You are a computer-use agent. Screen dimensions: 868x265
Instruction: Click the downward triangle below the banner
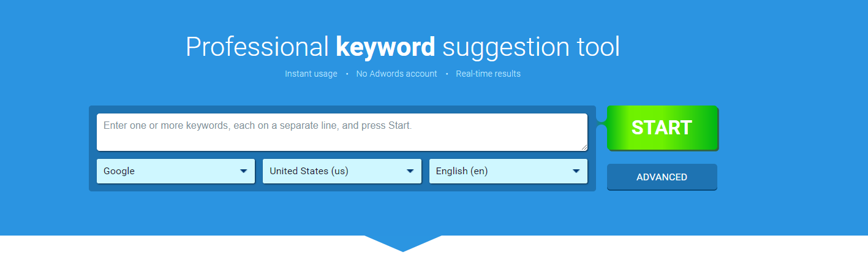402,243
